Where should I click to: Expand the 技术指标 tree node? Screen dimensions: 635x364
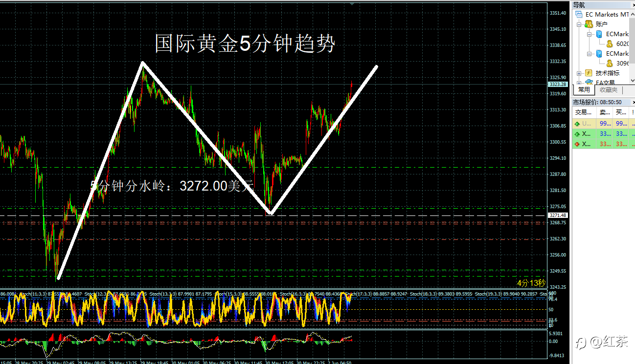coord(579,73)
